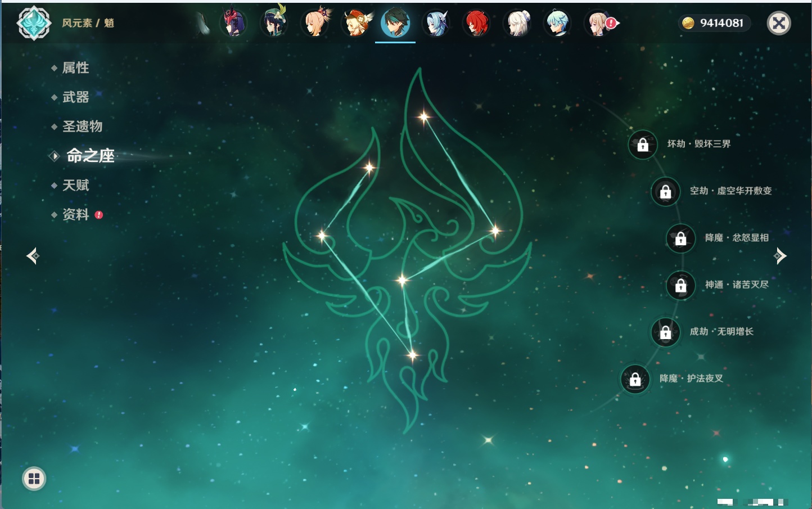Click the Anemo element emblem icon
The image size is (812, 509).
pos(34,23)
